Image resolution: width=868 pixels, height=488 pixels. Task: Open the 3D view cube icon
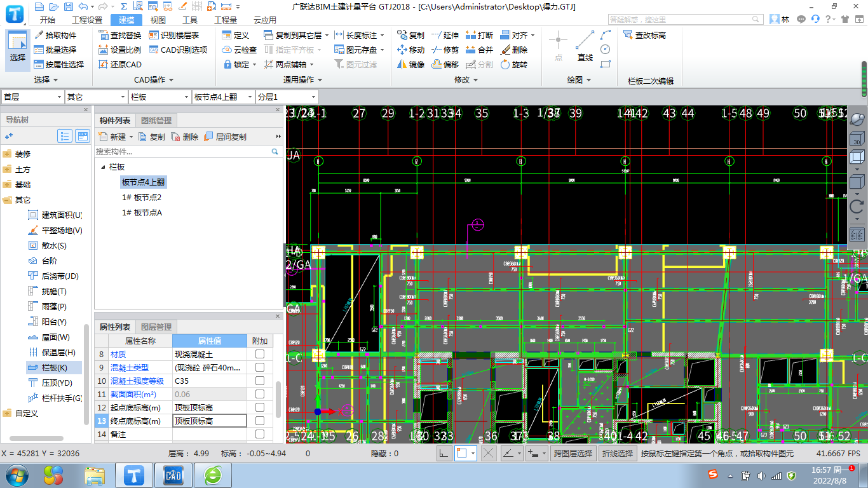[x=857, y=137]
